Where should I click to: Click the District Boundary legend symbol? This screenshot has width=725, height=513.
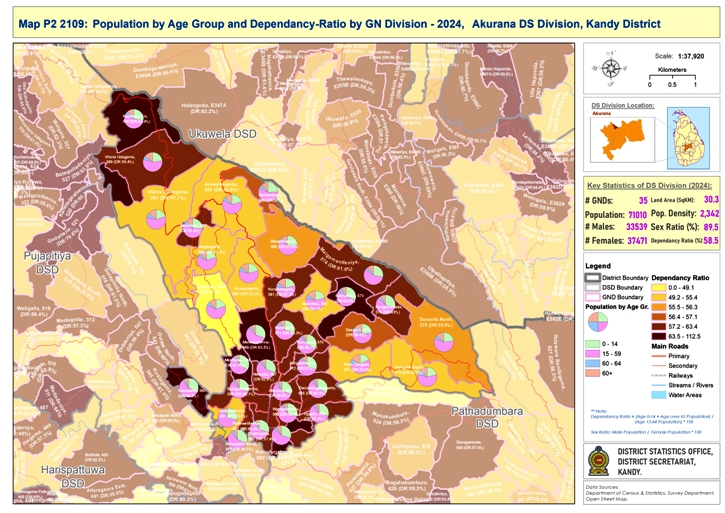click(593, 278)
